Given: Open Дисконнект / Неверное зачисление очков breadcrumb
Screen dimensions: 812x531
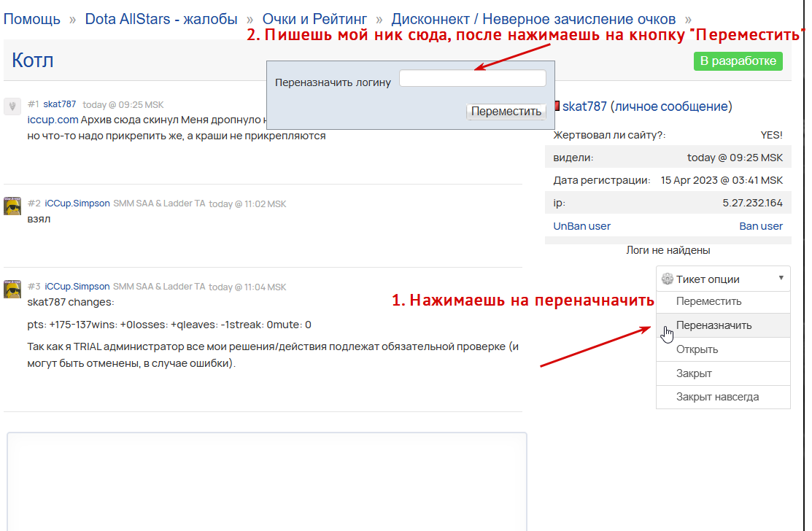Looking at the screenshot, I should [533, 19].
